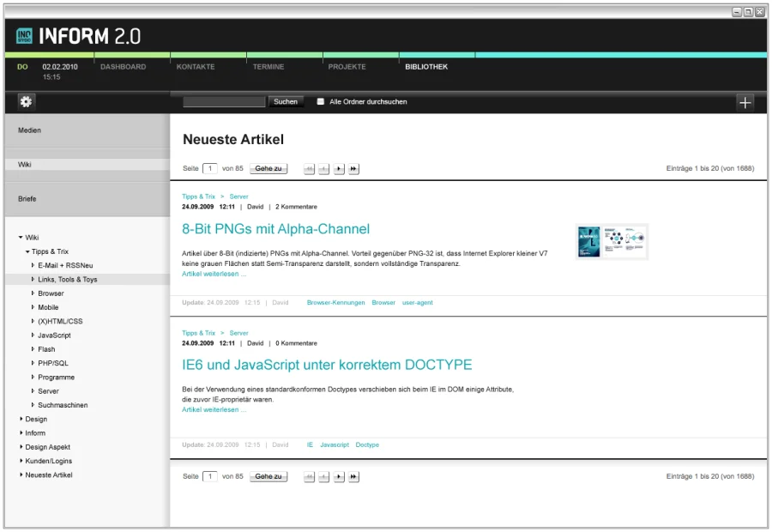Jump to last page in bottom pagination
Image resolution: width=772 pixels, height=532 pixels.
point(353,477)
